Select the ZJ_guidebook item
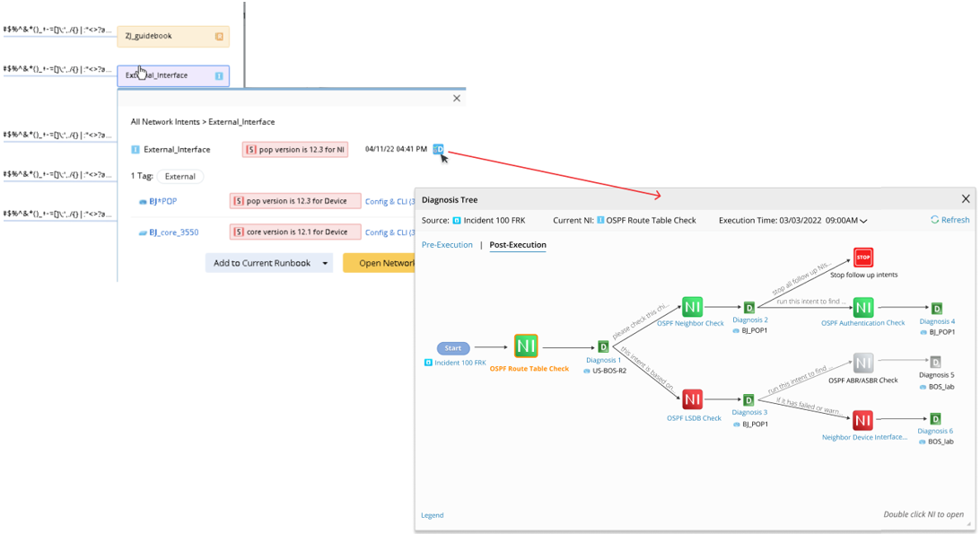 (172, 36)
